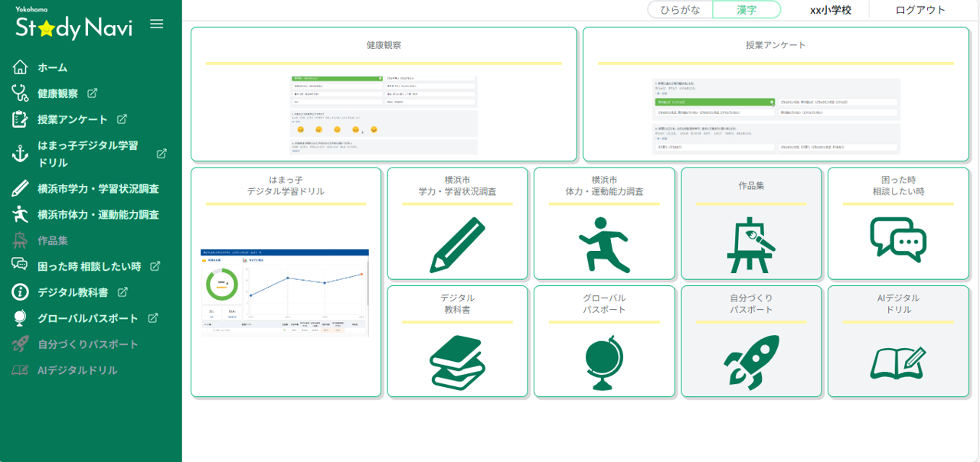The height and width of the screenshot is (462, 980).
Task: Click the ログアウト button
Action: click(920, 10)
